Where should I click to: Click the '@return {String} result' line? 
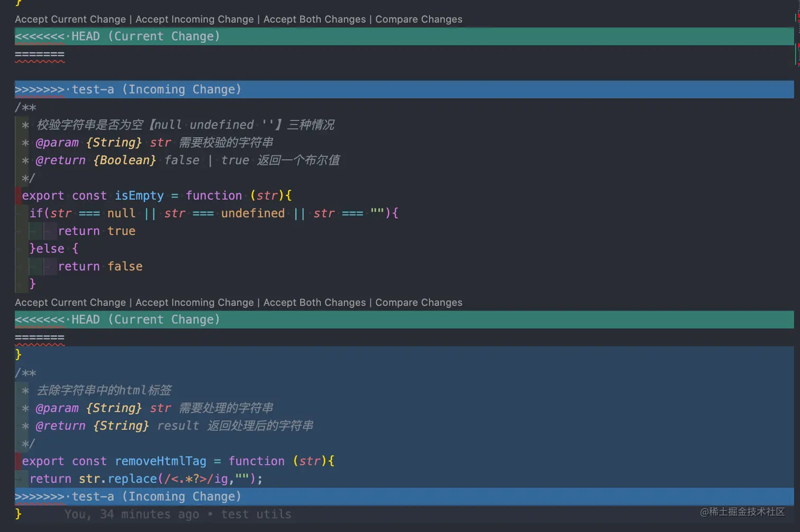(x=168, y=426)
